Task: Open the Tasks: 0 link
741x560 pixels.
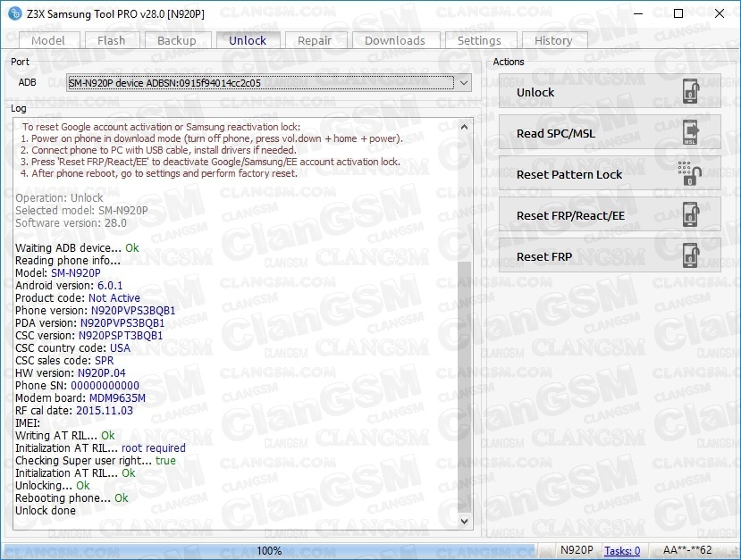Action: [x=622, y=550]
